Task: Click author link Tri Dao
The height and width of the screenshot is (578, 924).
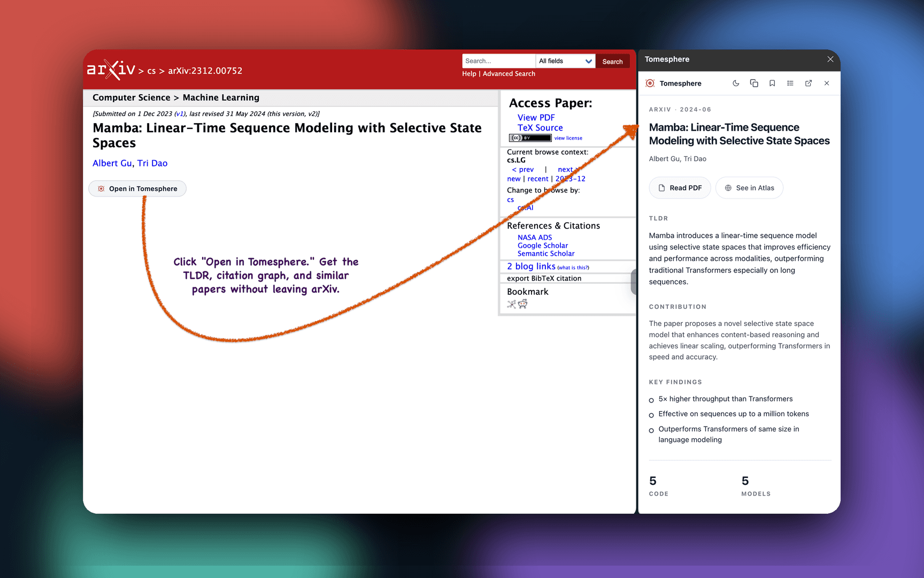Action: 152,163
